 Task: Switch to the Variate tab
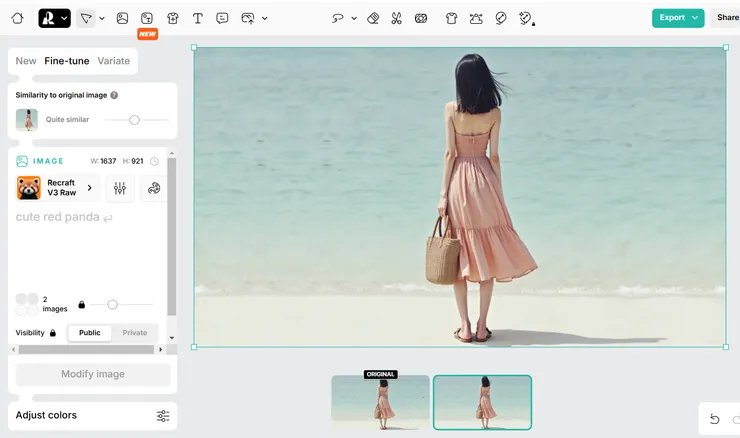114,61
